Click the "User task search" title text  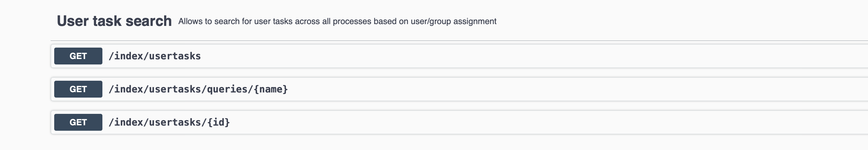(114, 21)
